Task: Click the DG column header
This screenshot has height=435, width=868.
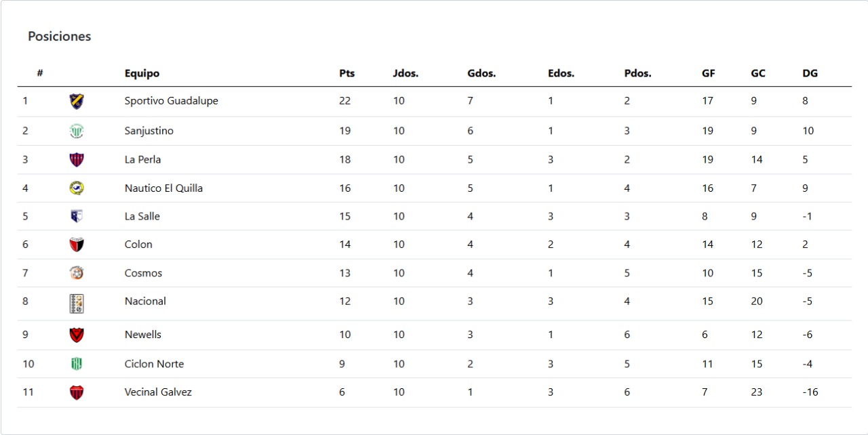Action: click(810, 73)
